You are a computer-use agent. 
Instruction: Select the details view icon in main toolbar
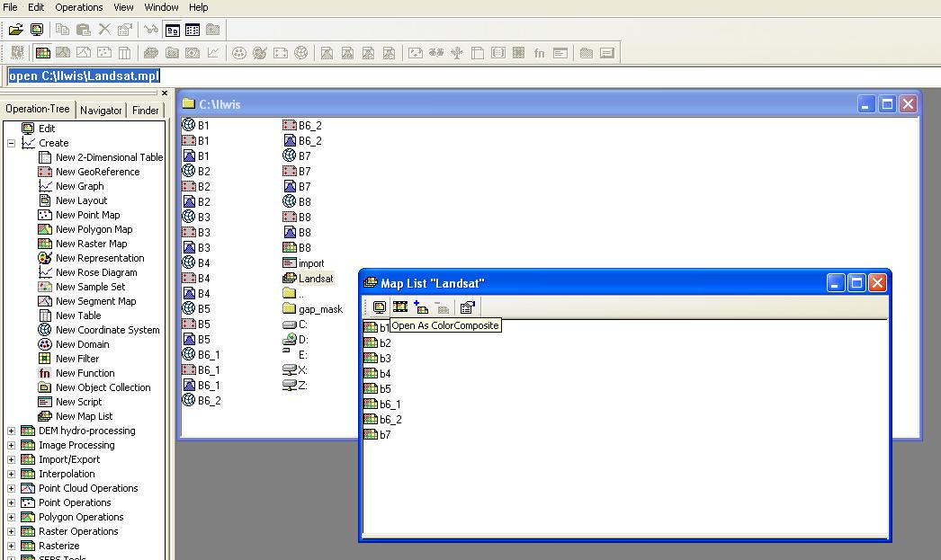point(193,30)
